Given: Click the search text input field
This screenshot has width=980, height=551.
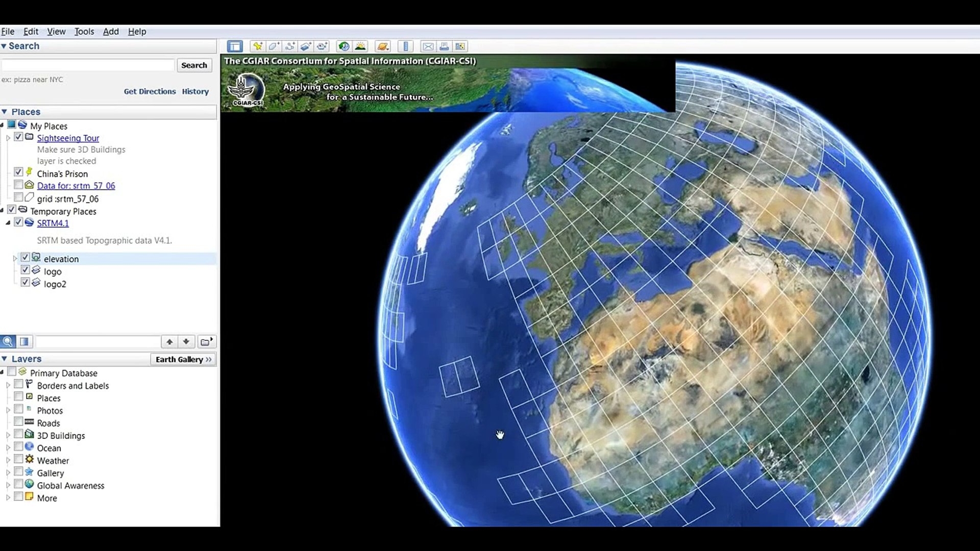Looking at the screenshot, I should (x=88, y=65).
